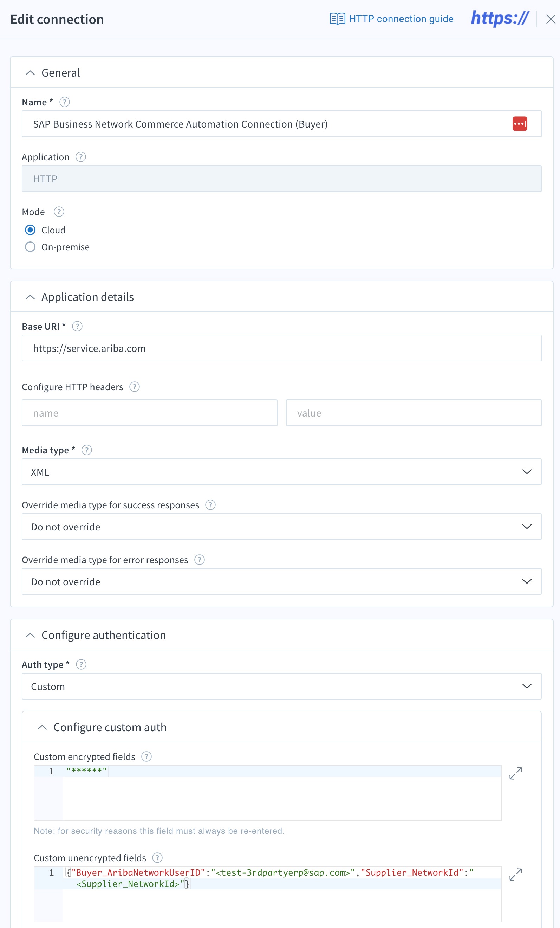Open the Media type XML dropdown

click(x=281, y=472)
